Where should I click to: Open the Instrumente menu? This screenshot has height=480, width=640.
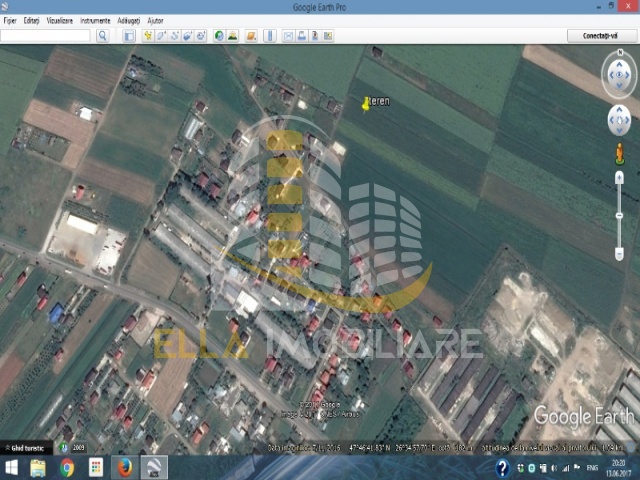click(x=95, y=20)
